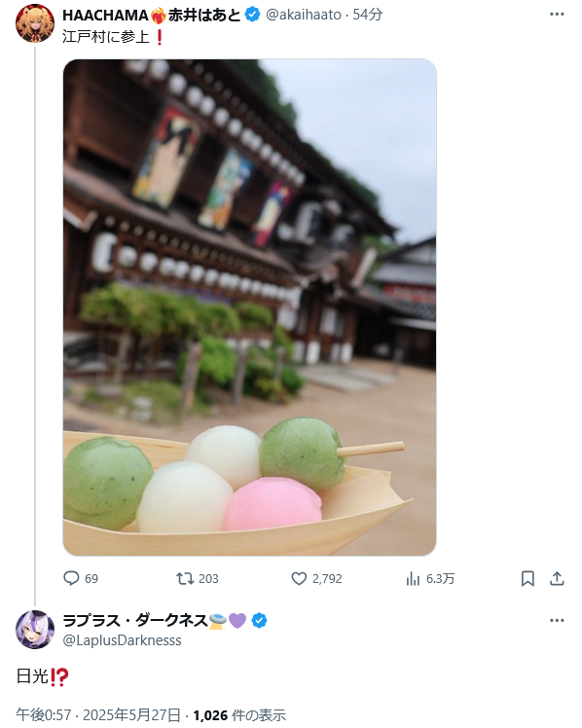
Task: Click Laplus Darkness profile avatar
Action: [x=35, y=630]
